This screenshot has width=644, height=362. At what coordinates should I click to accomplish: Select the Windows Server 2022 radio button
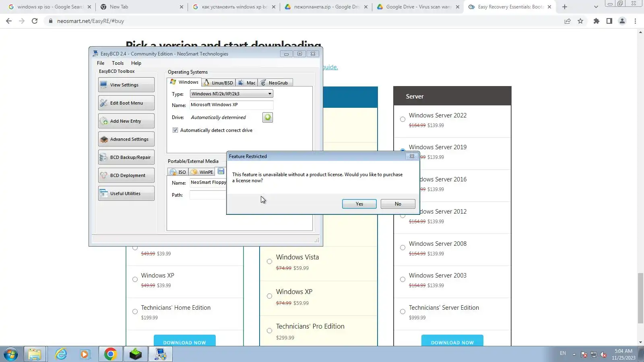pos(402,119)
